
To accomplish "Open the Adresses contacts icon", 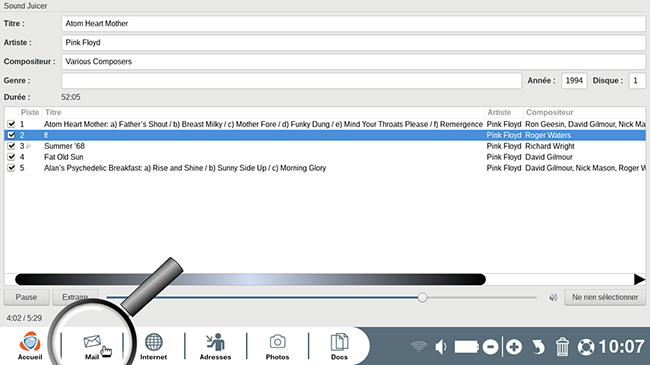I will point(215,346).
